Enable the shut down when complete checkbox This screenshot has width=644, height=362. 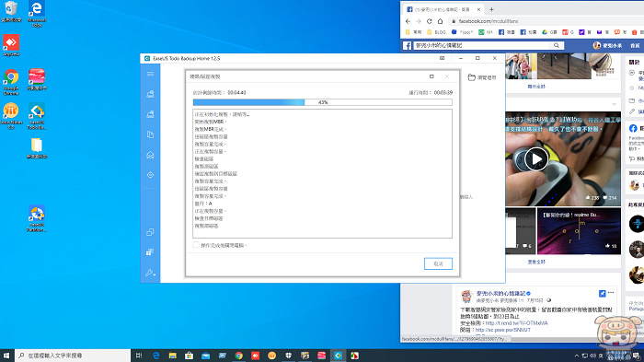pyautogui.click(x=196, y=245)
